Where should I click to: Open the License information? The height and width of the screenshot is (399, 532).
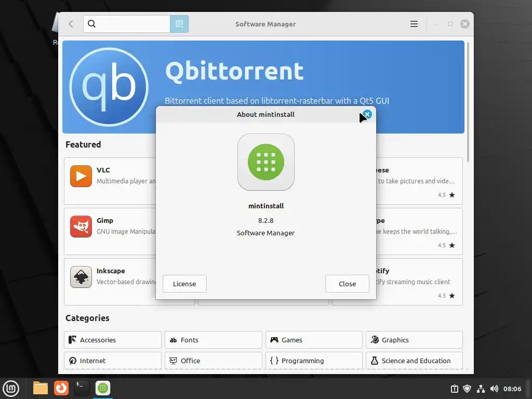pos(184,284)
